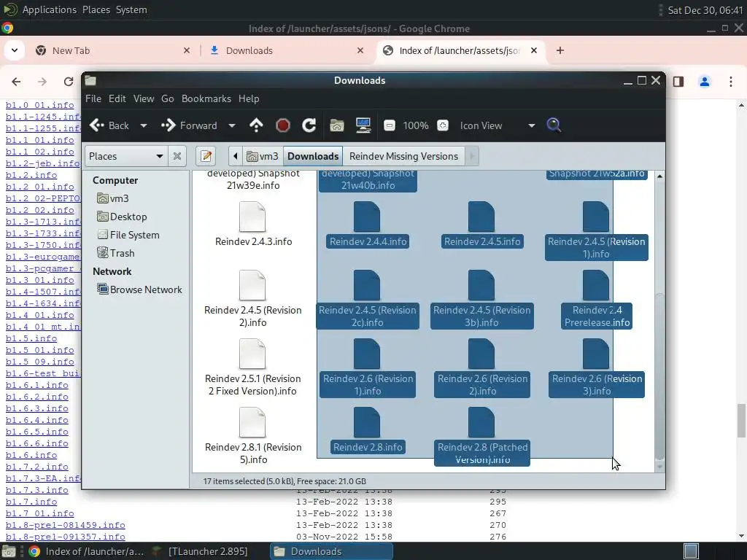Open Trash in the sidebar
Viewport: 747px width, 560px height.
116,253
